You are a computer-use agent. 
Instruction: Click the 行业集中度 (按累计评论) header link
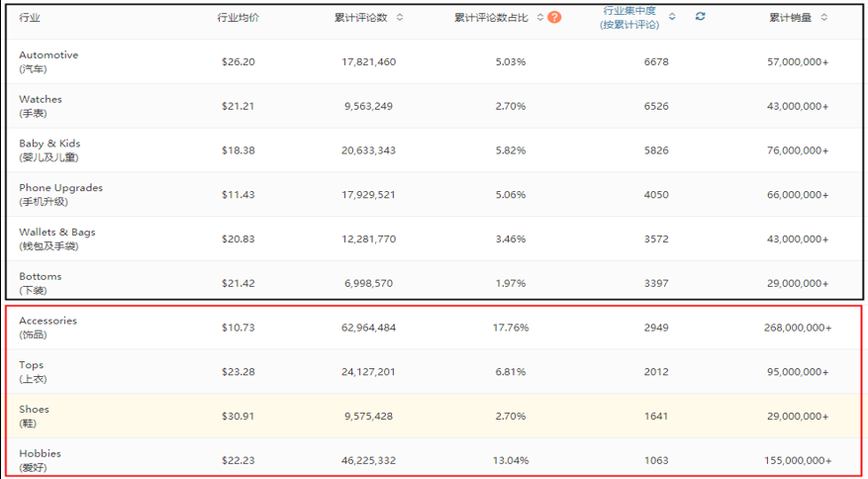click(x=628, y=18)
